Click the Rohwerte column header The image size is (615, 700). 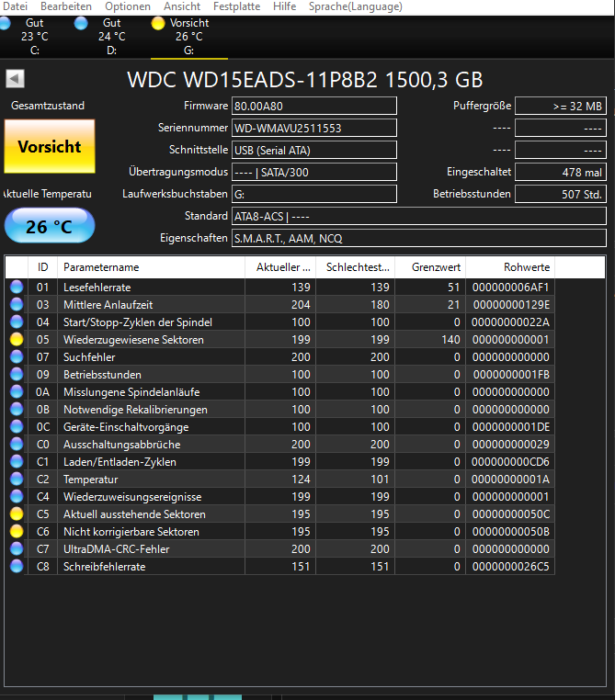tap(510, 267)
